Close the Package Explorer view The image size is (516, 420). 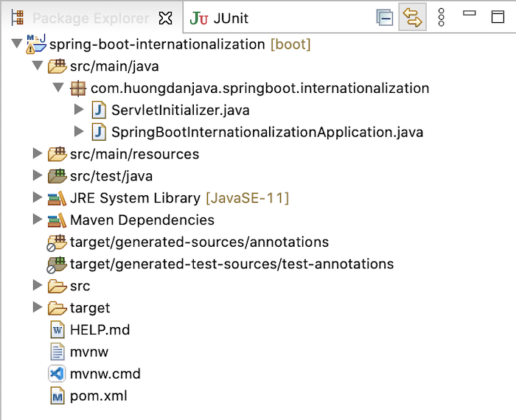(165, 18)
